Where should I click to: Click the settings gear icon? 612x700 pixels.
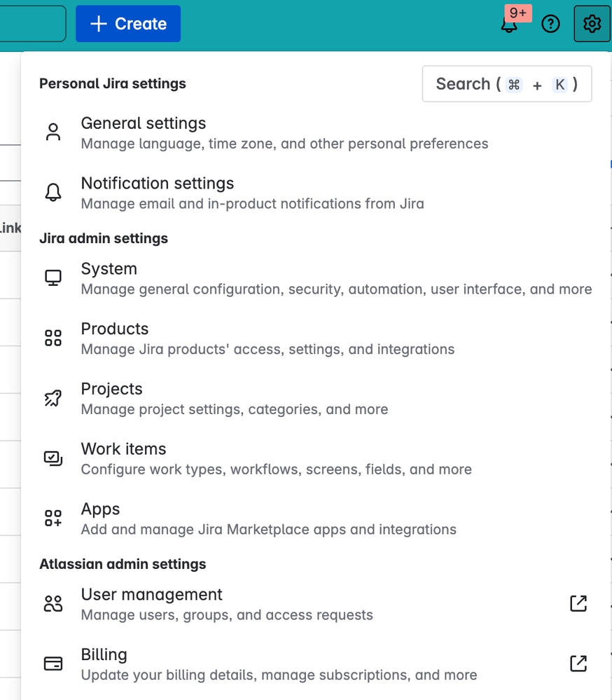point(592,23)
